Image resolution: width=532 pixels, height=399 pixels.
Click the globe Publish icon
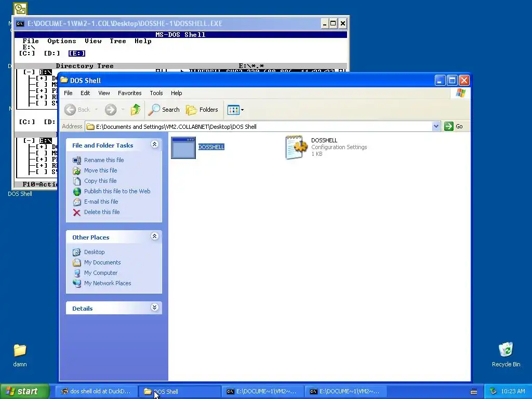click(x=77, y=192)
